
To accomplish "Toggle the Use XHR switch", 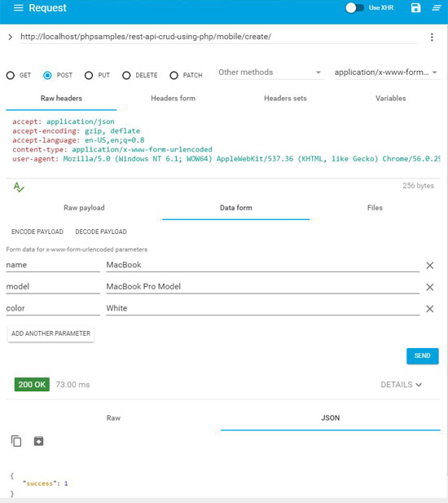I will click(x=354, y=7).
